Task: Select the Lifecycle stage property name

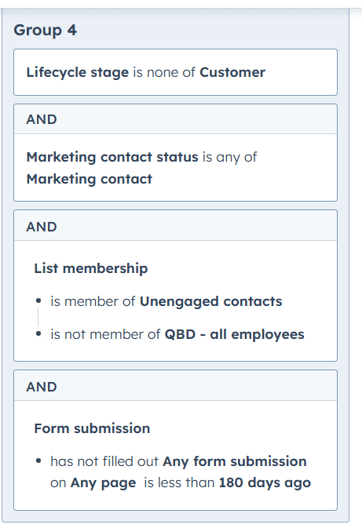Action: (77, 72)
